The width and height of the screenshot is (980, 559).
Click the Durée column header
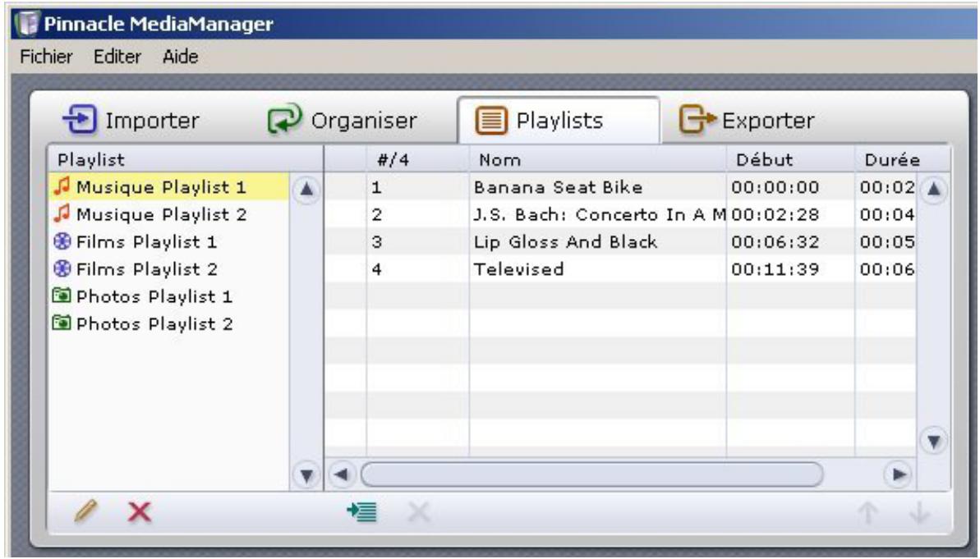(902, 160)
